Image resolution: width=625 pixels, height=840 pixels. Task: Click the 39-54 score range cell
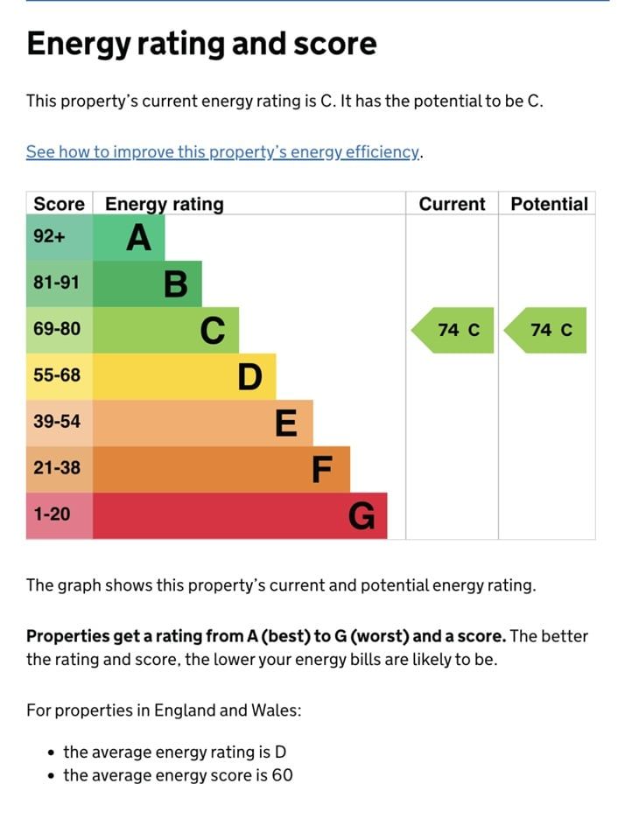point(59,423)
